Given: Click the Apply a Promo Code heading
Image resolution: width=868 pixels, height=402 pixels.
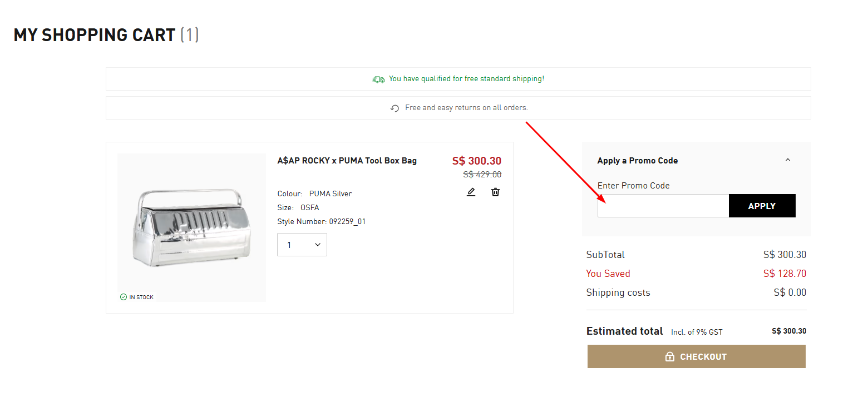Looking at the screenshot, I should pos(637,161).
